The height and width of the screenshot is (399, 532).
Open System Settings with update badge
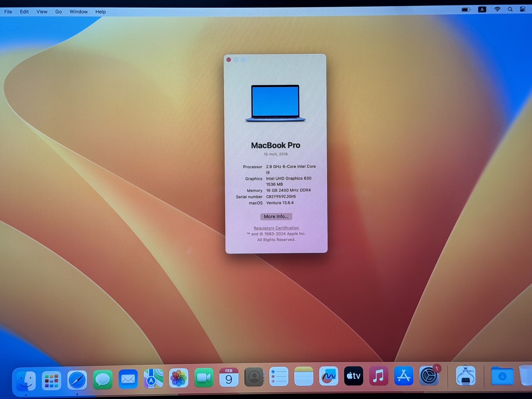(429, 376)
